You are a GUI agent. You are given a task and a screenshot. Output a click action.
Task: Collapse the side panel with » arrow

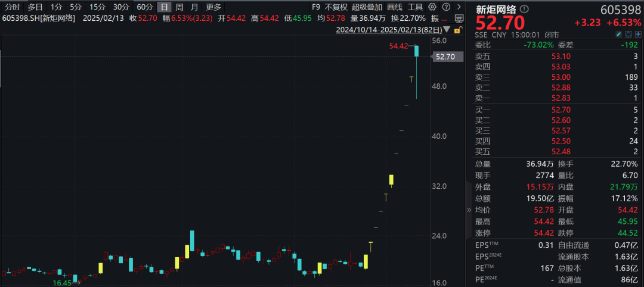(x=469, y=210)
